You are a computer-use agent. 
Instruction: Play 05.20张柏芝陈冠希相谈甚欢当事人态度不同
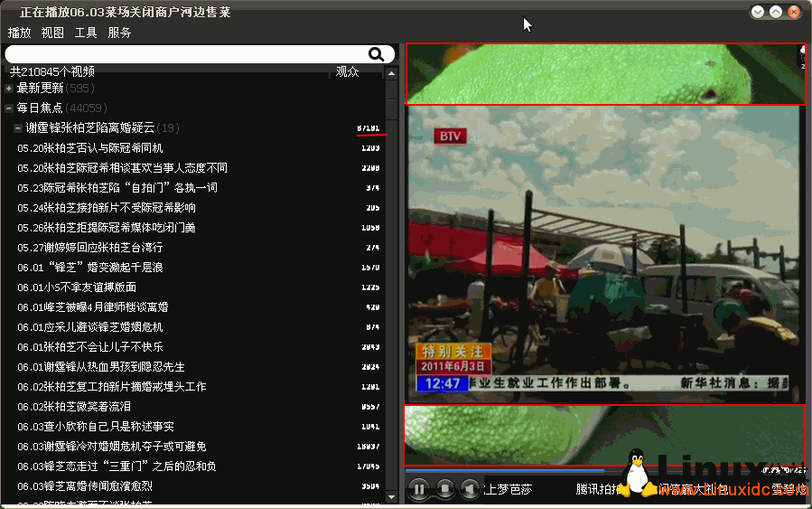[122, 167]
